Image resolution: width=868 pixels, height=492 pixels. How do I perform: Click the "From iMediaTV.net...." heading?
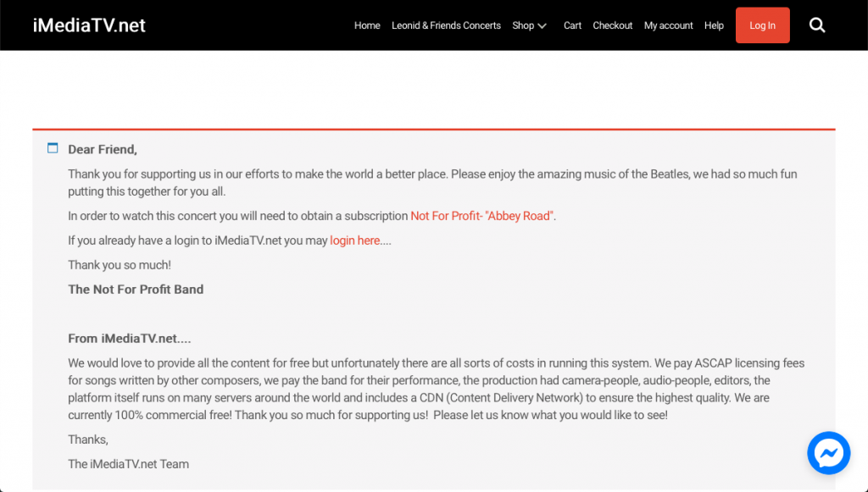[x=130, y=338]
